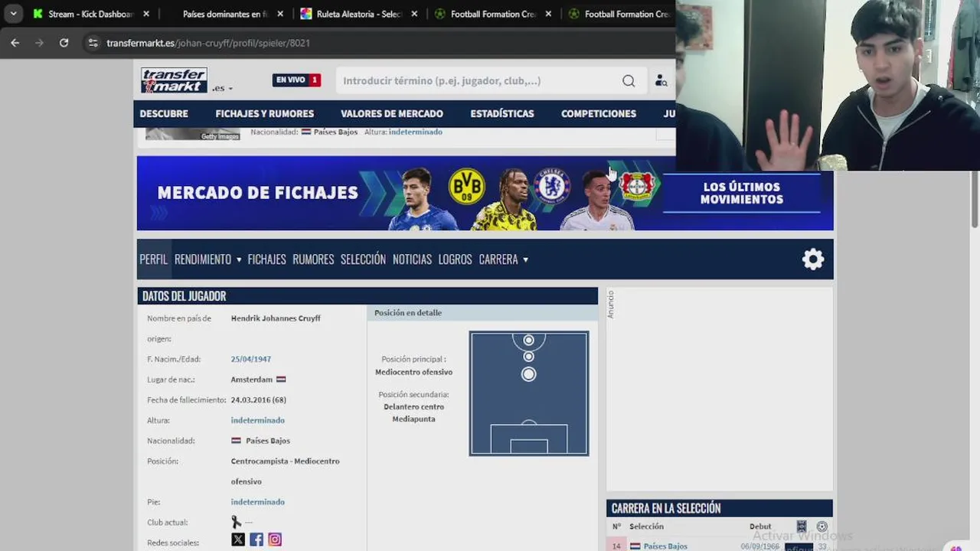Select the PERFIL player tab
This screenshot has width=980, height=551.
tap(153, 259)
